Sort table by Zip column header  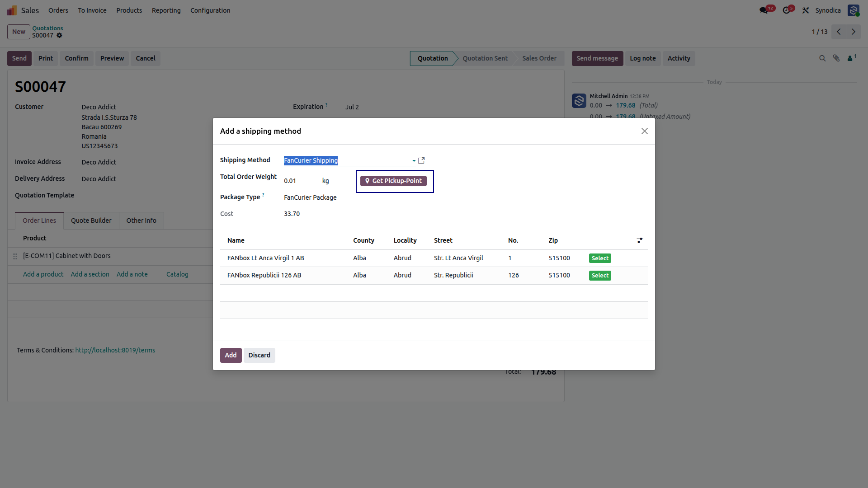click(553, 240)
